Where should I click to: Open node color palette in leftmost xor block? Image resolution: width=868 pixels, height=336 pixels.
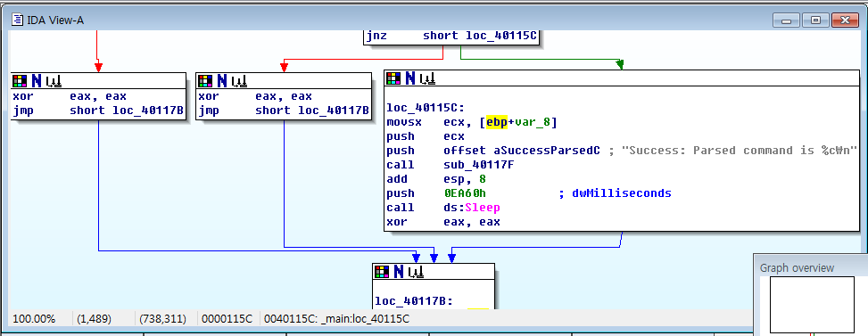click(20, 81)
